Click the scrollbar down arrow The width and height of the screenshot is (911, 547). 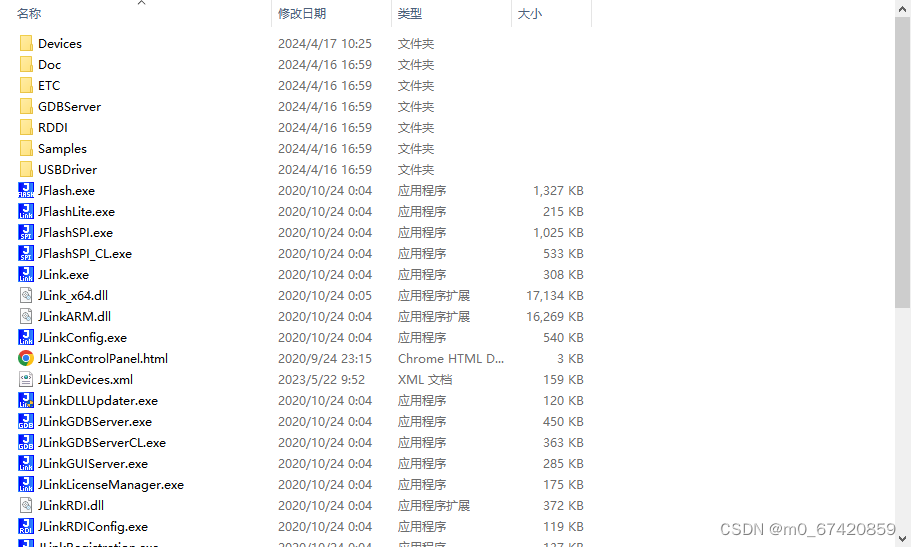pos(902,539)
